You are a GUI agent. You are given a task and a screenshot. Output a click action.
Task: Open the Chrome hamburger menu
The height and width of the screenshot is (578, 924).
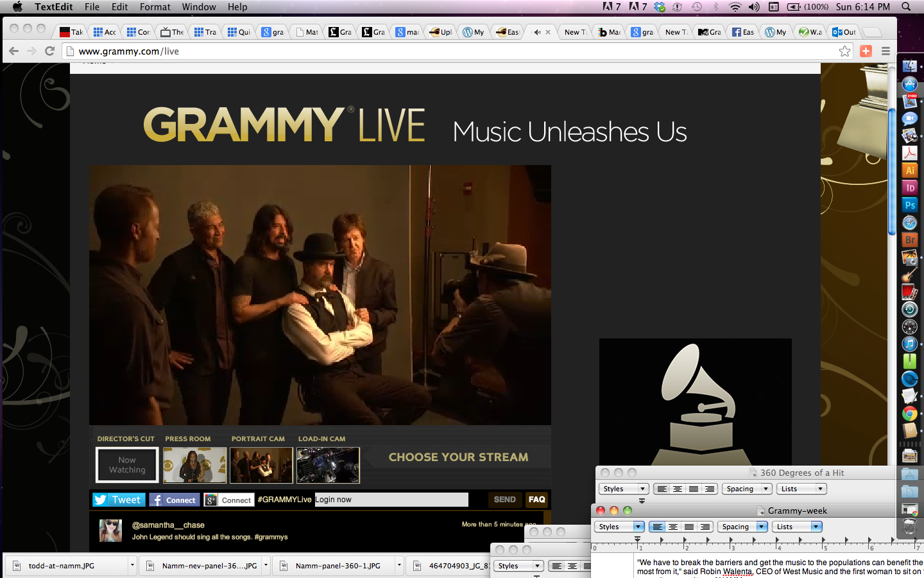(x=886, y=51)
